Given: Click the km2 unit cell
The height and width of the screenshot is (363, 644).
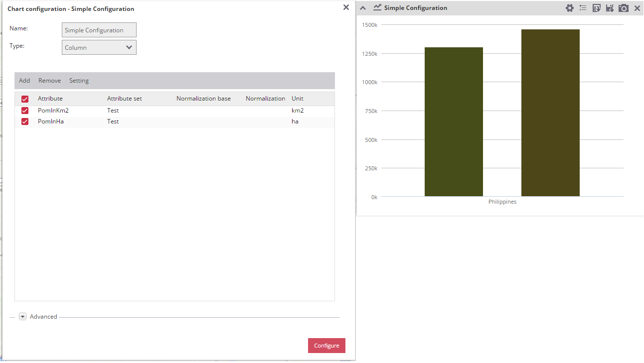Looking at the screenshot, I should click(298, 111).
